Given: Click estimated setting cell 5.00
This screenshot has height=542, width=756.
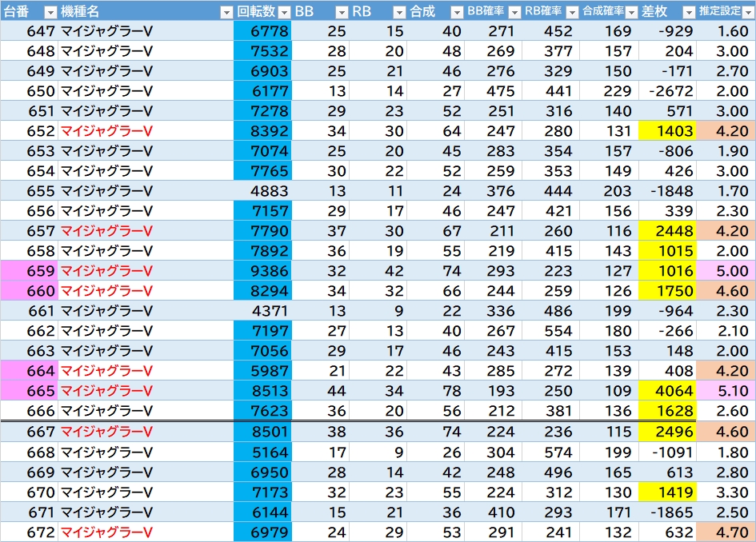Looking at the screenshot, I should (x=726, y=271).
